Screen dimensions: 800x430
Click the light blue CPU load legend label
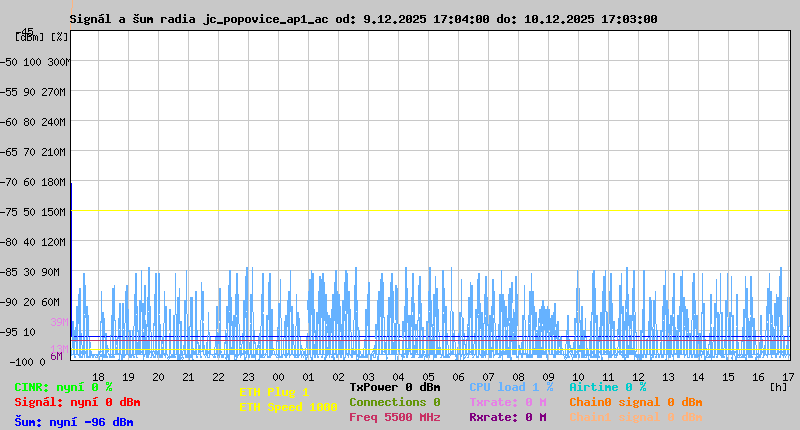[x=511, y=387]
